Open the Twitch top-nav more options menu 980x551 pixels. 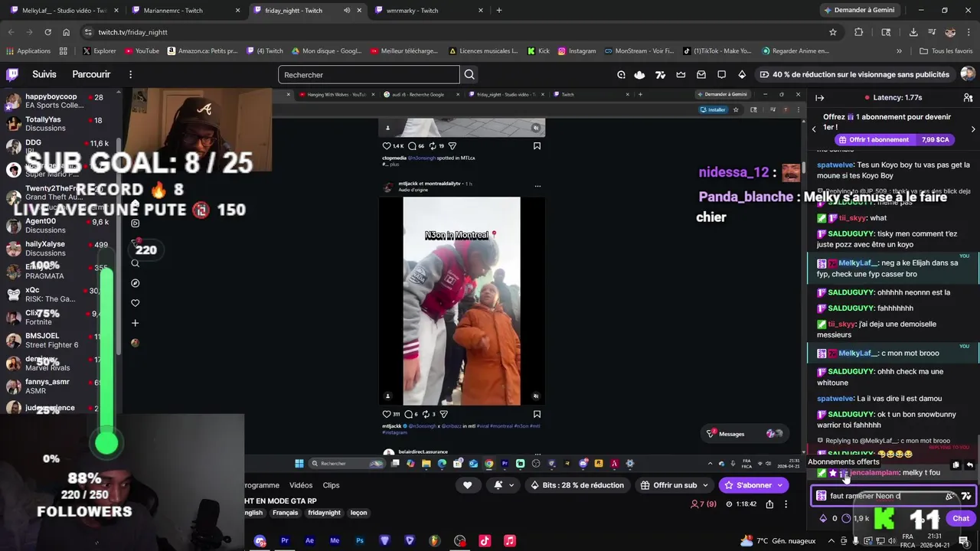130,74
